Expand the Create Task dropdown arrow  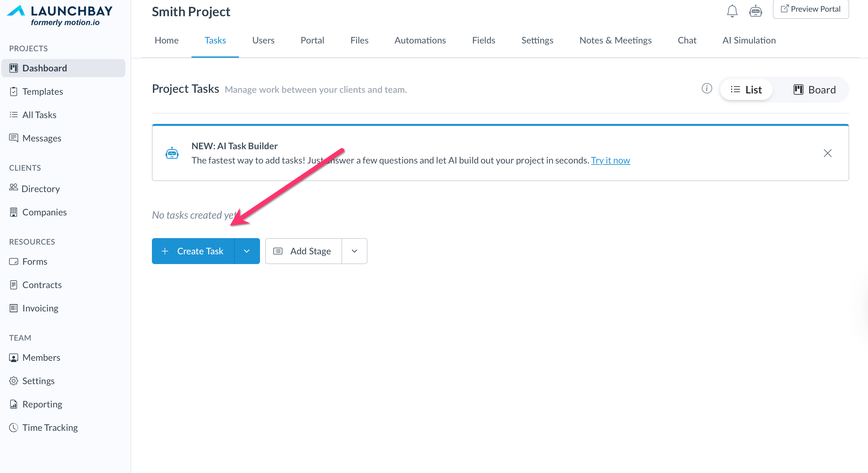(x=247, y=251)
